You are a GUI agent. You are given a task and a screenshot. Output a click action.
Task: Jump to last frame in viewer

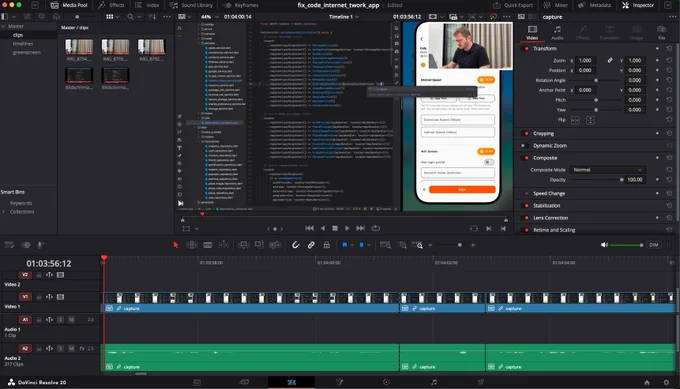[360, 228]
